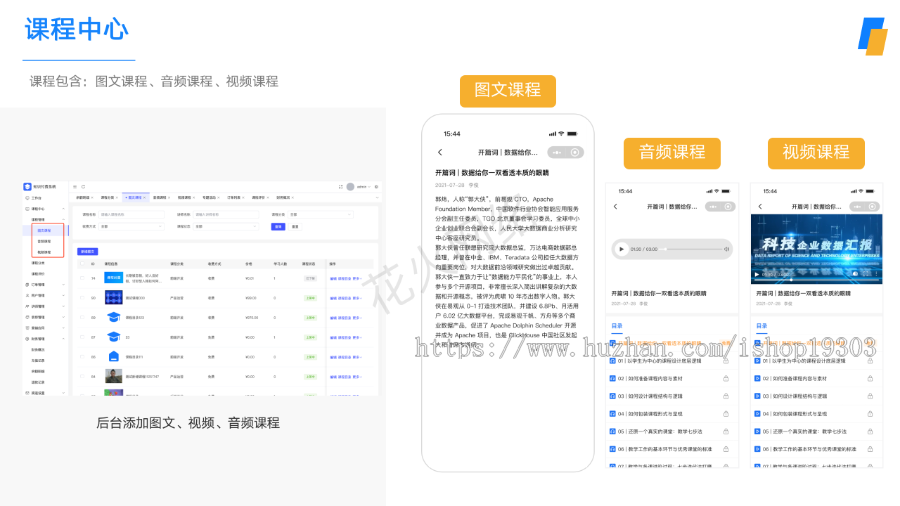Image resolution: width=900 pixels, height=506 pixels.
Task: Select the 目录 tab in the 视频课程 phone
Action: 761,326
